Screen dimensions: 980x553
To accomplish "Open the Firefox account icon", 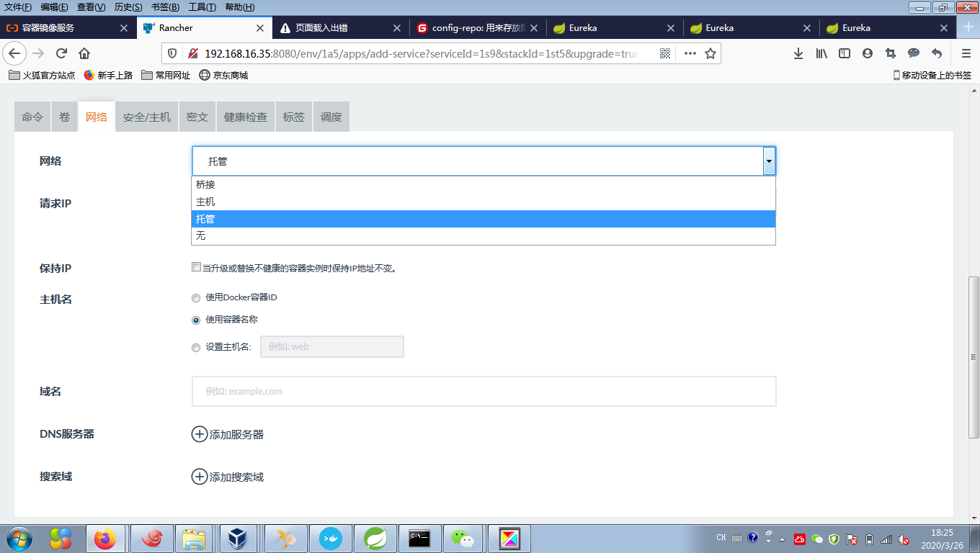I will (868, 53).
